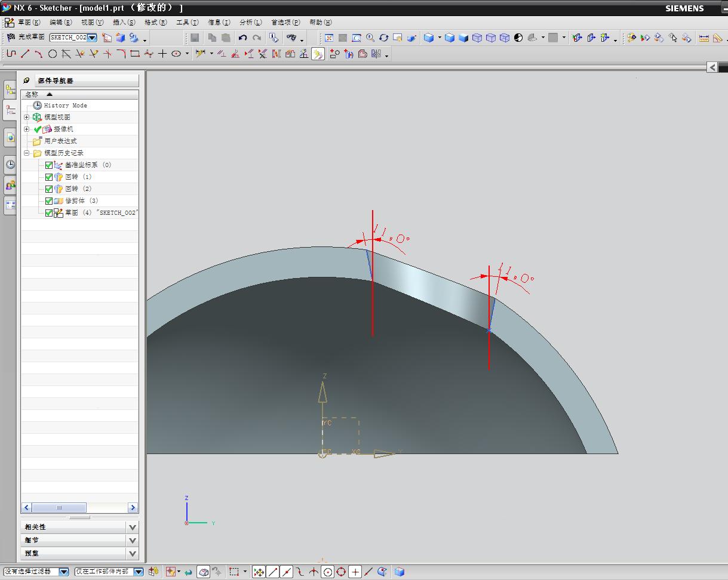Click the Zoom magnifier icon
Viewport: 728px width, 580px height.
coord(370,38)
